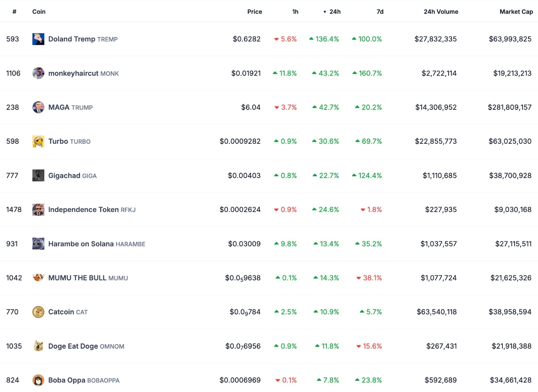Sort by the 7d column header
The image size is (538, 392).
pyautogui.click(x=380, y=12)
